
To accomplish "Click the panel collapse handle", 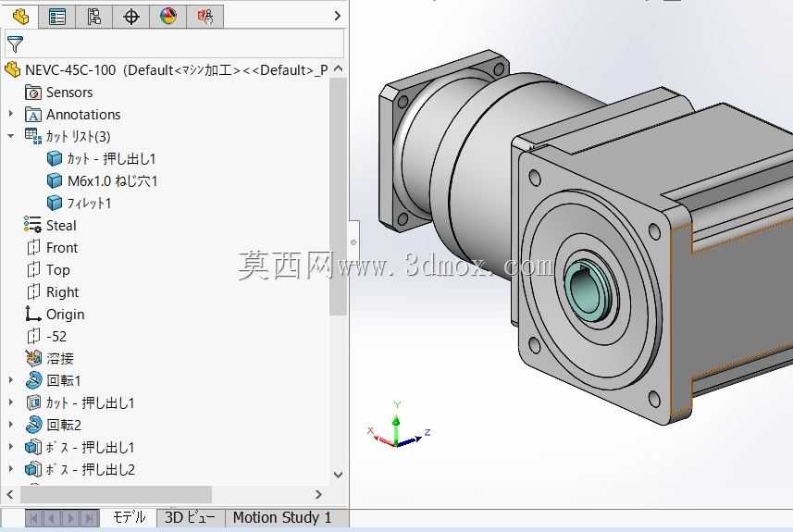I will (x=354, y=242).
